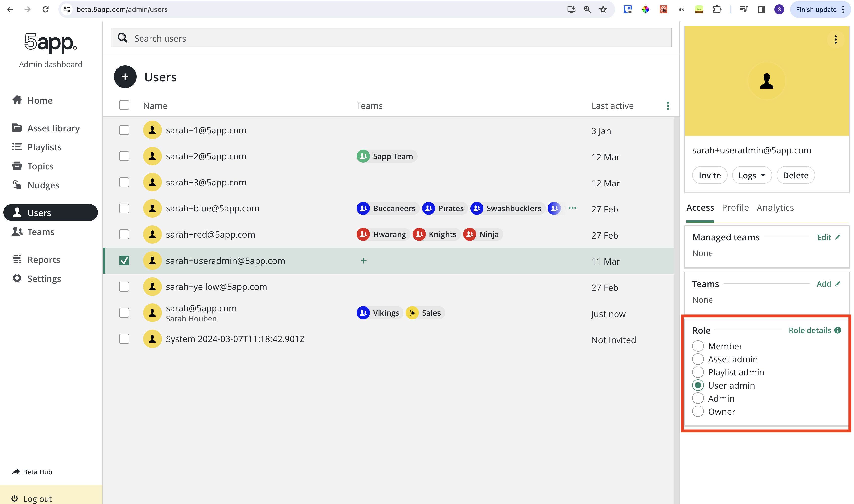Toggle the select-all users checkbox
This screenshot has width=854, height=504.
(124, 105)
